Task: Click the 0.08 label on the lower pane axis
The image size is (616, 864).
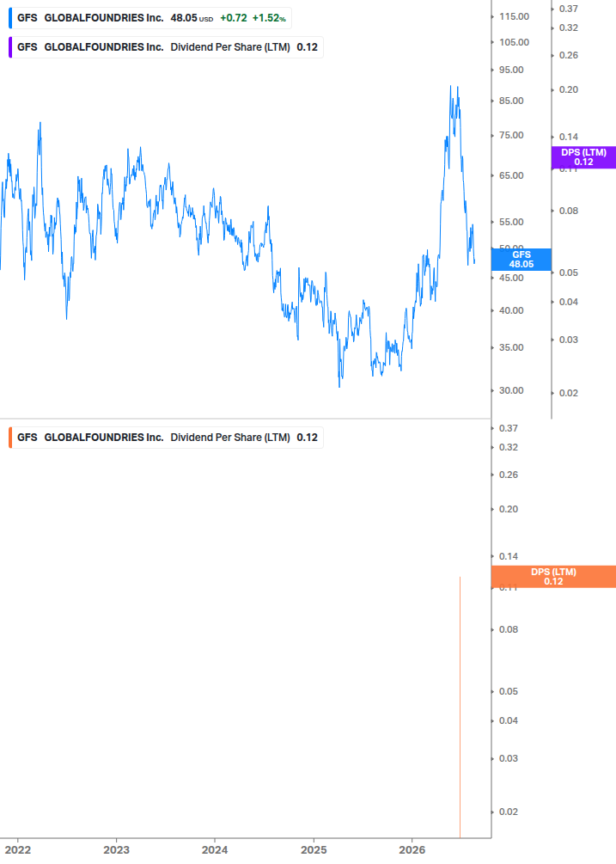Action: [x=509, y=629]
